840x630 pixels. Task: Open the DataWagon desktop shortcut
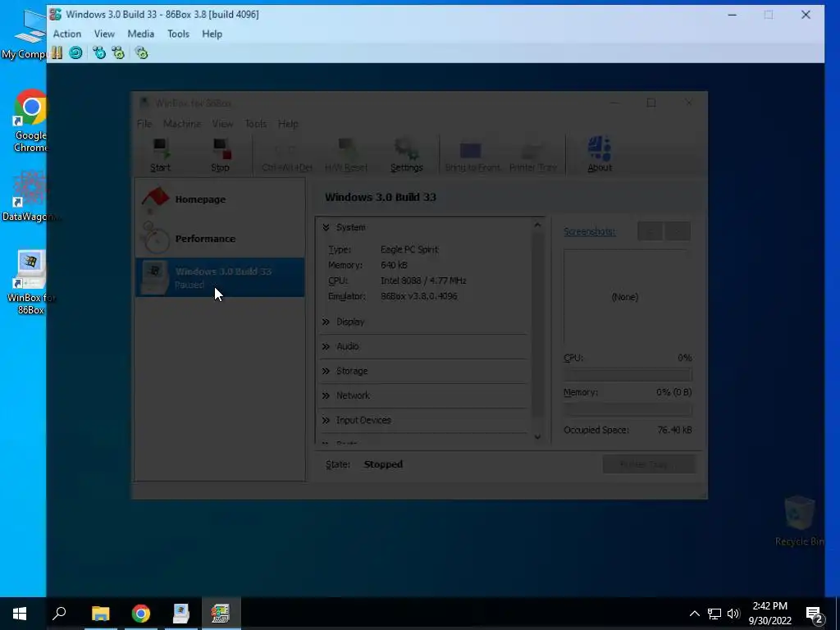[30, 196]
